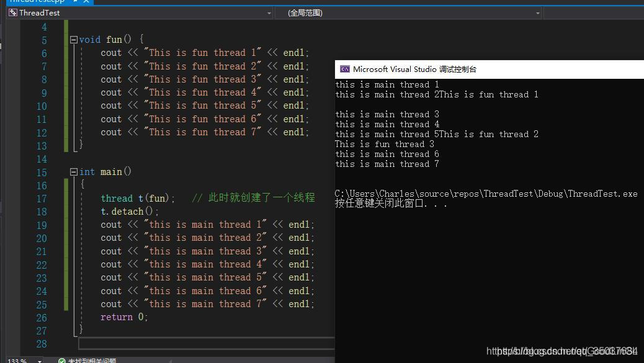Click console output 'this is main thread 7'
644x363 pixels.
coord(387,164)
